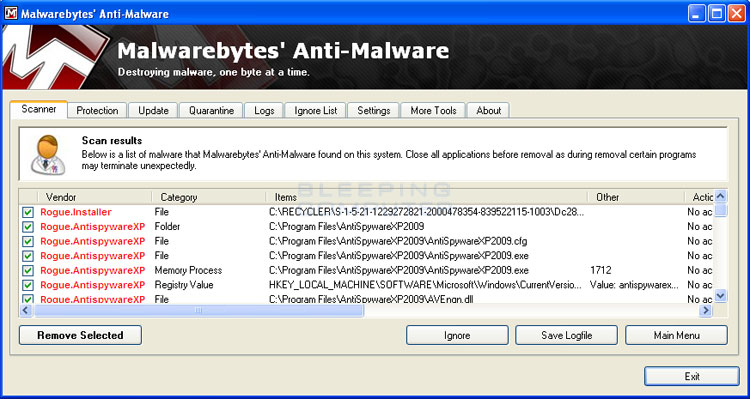This screenshot has width=750, height=399.
Task: Return to the Main Menu
Action: (x=676, y=335)
